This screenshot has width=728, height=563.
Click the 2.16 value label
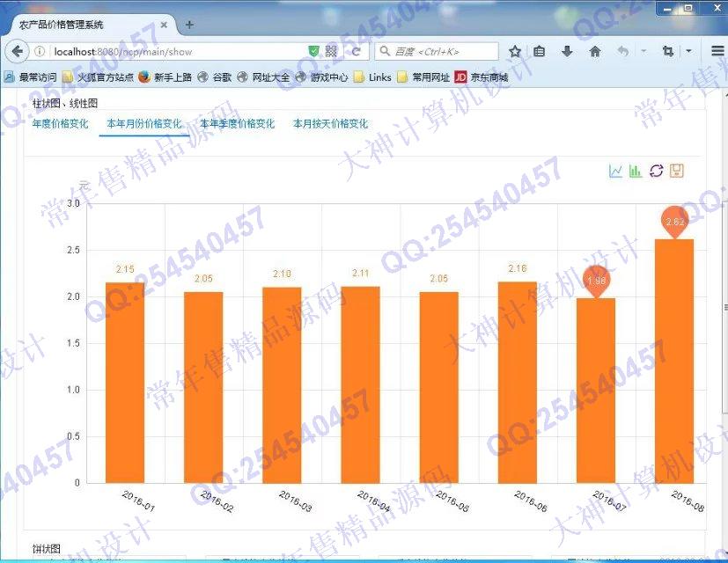[518, 268]
